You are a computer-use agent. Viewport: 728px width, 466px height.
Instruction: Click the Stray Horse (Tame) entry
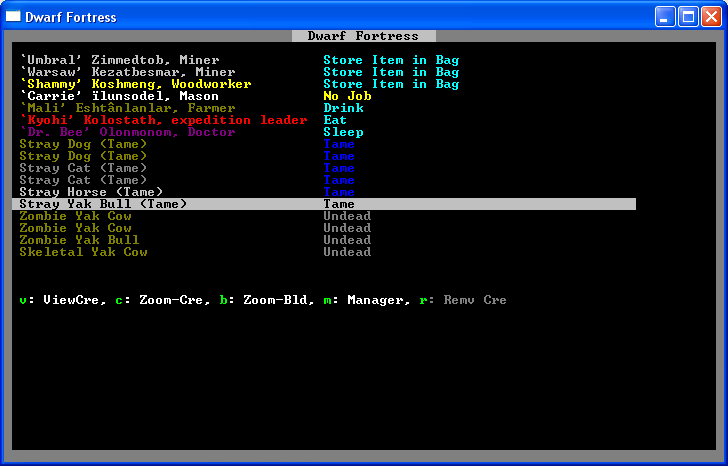pos(91,192)
